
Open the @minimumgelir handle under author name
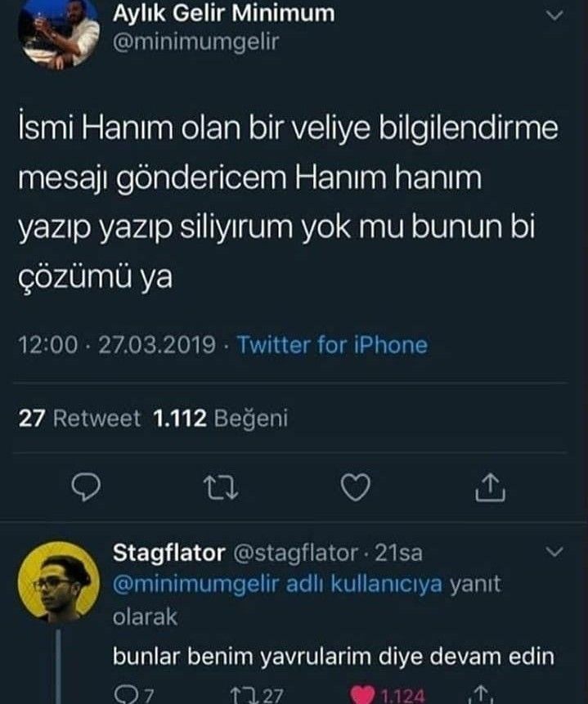(x=195, y=42)
